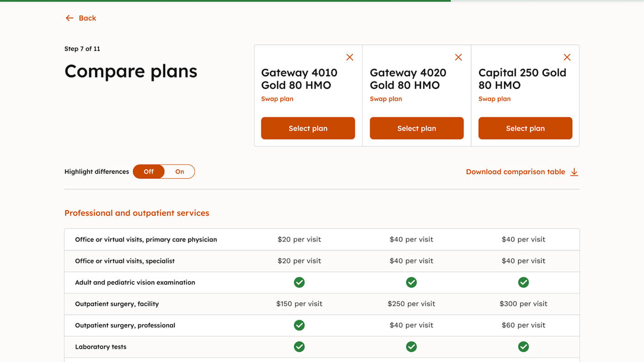Click the back arrow icon

pos(69,18)
